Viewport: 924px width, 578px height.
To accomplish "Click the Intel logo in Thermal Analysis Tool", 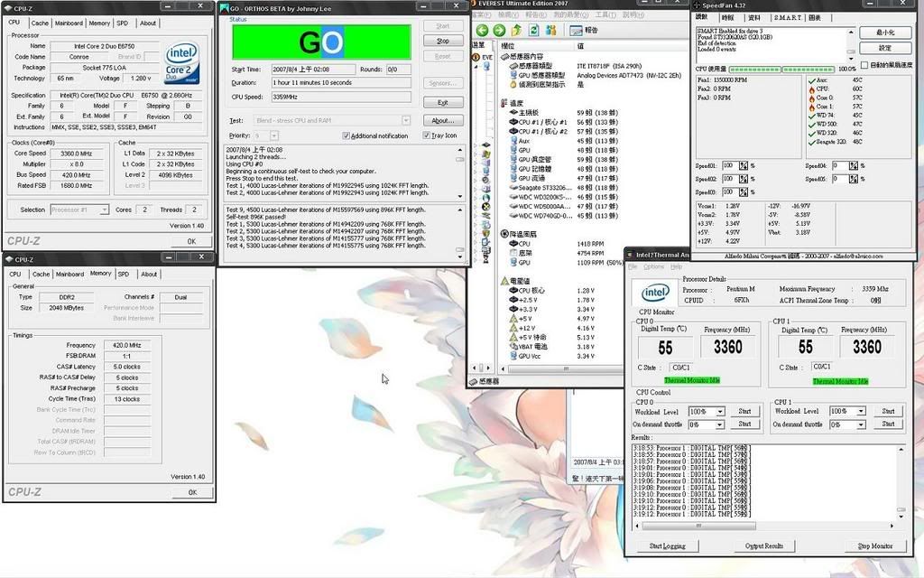I will click(x=654, y=293).
